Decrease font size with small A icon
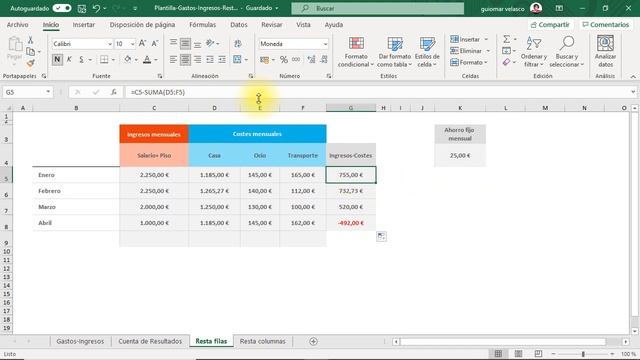This screenshot has height=360, width=640. click(x=155, y=43)
